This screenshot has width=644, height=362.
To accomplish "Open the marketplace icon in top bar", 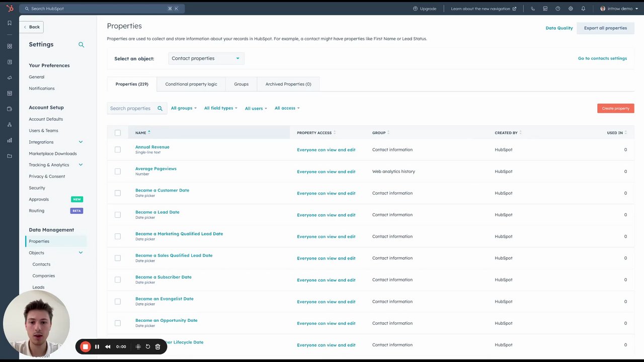I will pos(545,9).
